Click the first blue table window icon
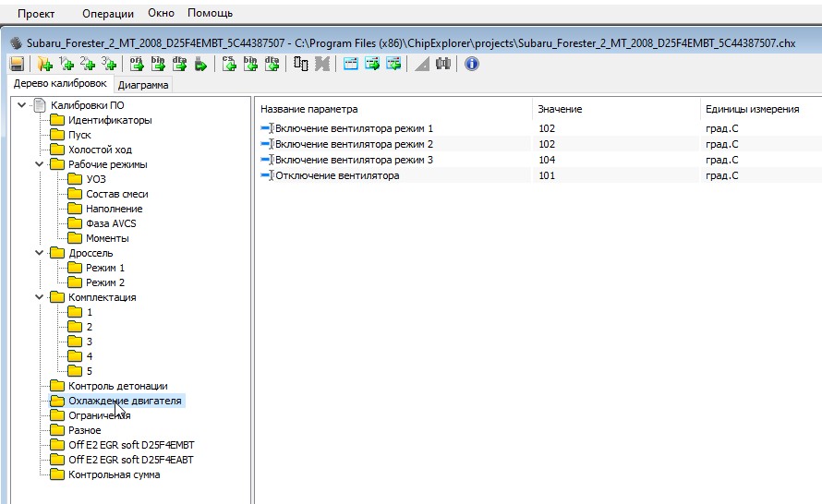 coord(351,64)
